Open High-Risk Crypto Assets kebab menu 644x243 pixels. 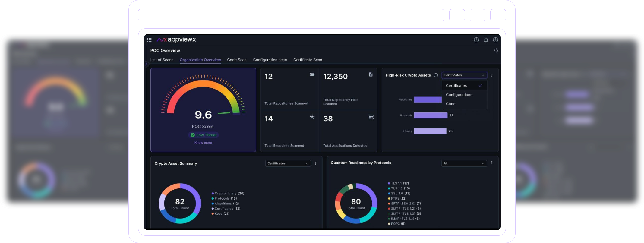click(492, 75)
